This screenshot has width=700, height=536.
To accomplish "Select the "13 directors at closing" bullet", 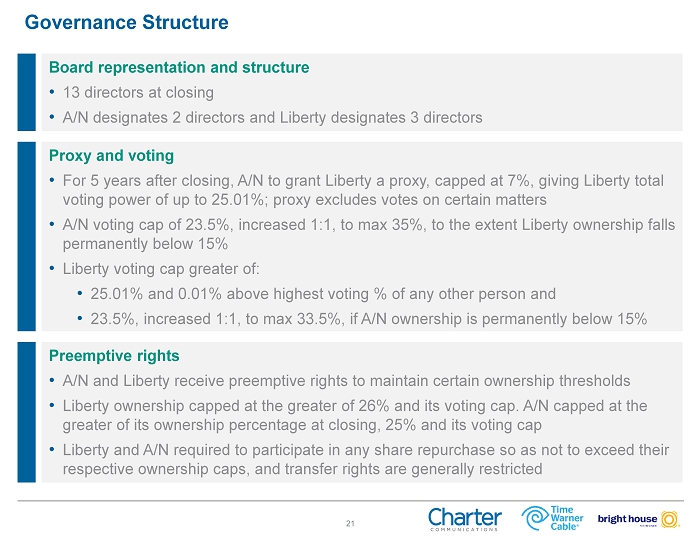I will coord(138,93).
